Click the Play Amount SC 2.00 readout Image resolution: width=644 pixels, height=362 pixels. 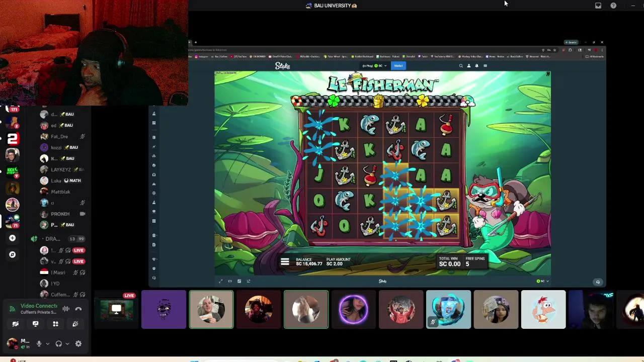pos(338,261)
